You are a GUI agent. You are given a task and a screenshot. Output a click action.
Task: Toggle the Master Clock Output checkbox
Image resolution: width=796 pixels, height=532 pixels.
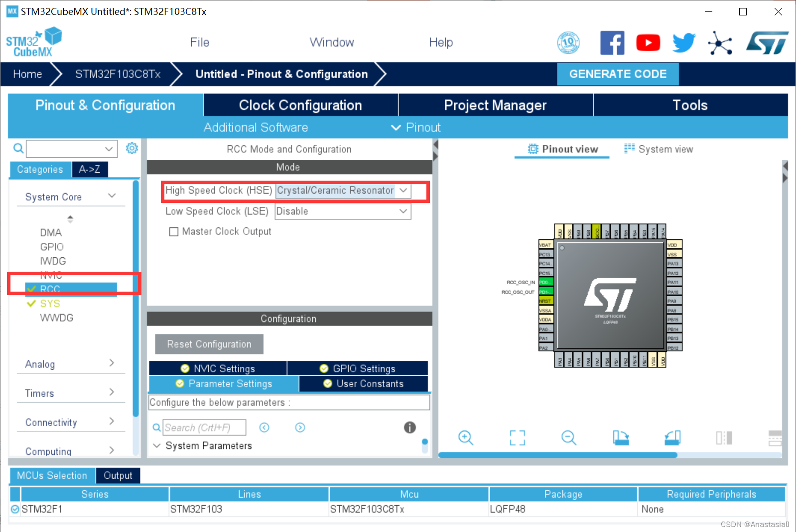[x=174, y=231]
